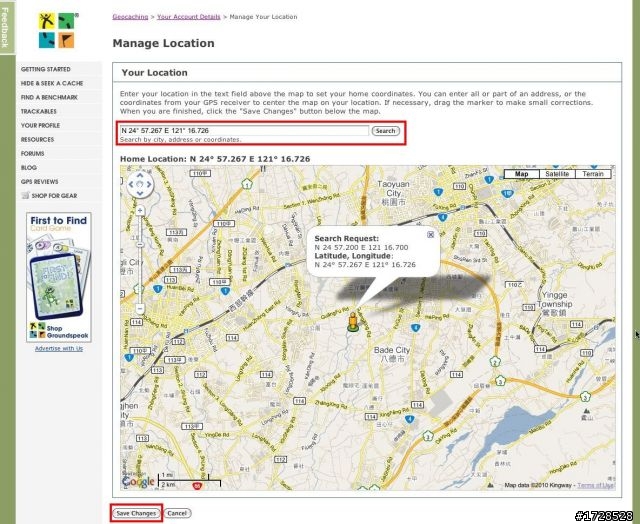Zoom in with the plus button
Image resolution: width=640 pixels, height=524 pixels.
(x=140, y=211)
